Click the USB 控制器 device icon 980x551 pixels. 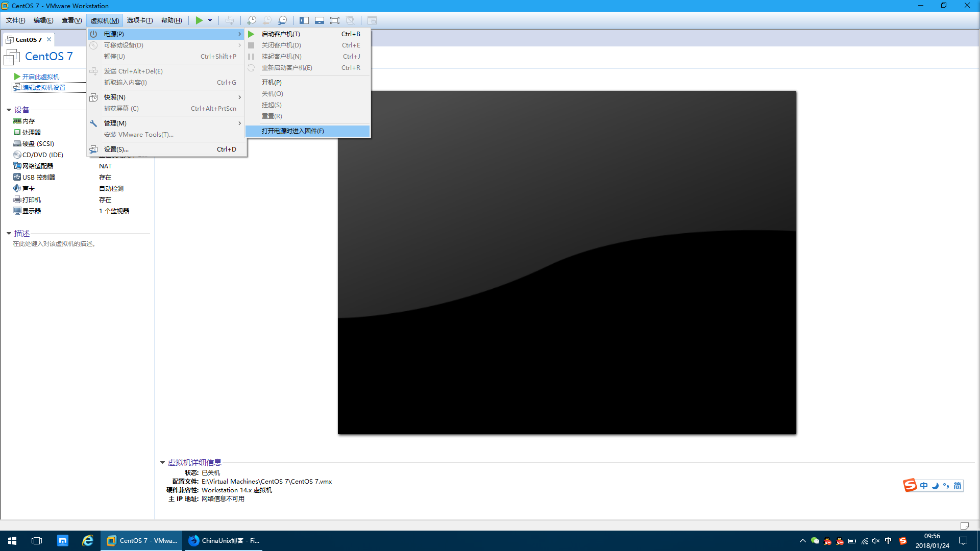tap(17, 177)
